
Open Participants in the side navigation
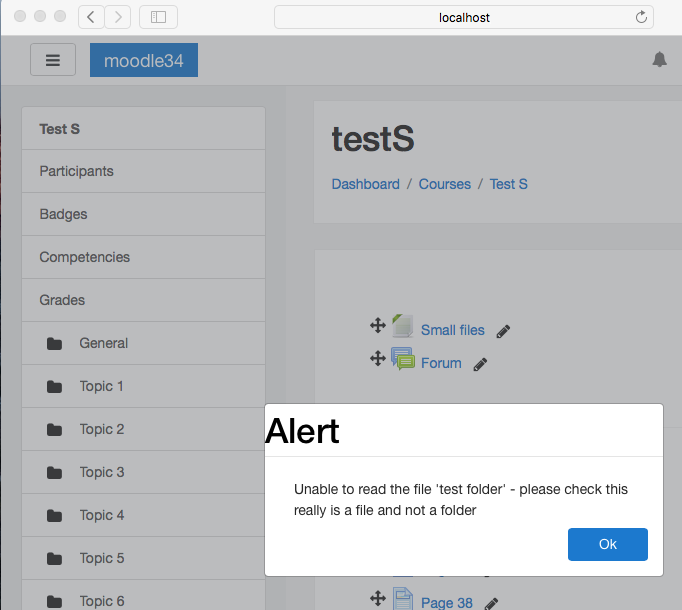[x=144, y=171]
